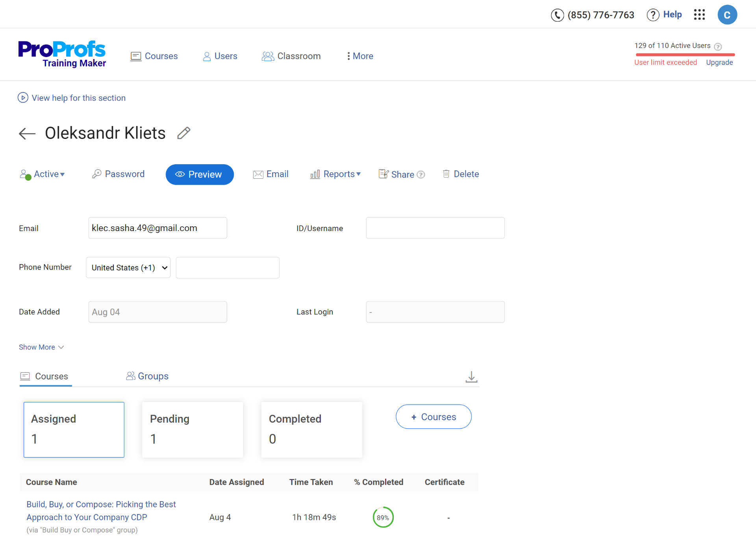Viewport: 756px width, 542px height.
Task: Switch to the Groups tab
Action: click(147, 376)
